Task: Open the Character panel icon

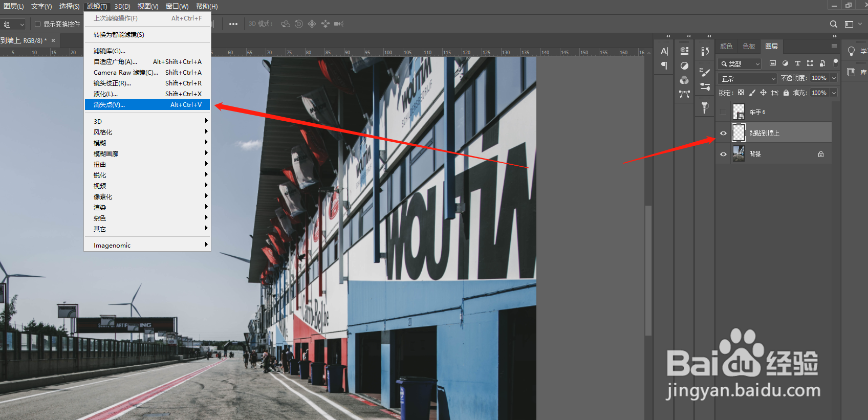Action: click(664, 51)
